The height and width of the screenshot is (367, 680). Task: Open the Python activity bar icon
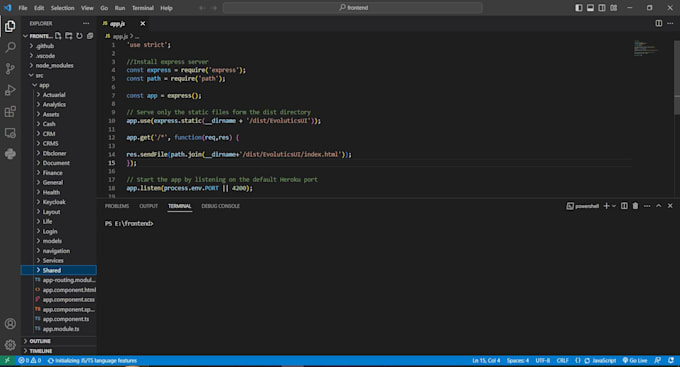pyautogui.click(x=10, y=154)
